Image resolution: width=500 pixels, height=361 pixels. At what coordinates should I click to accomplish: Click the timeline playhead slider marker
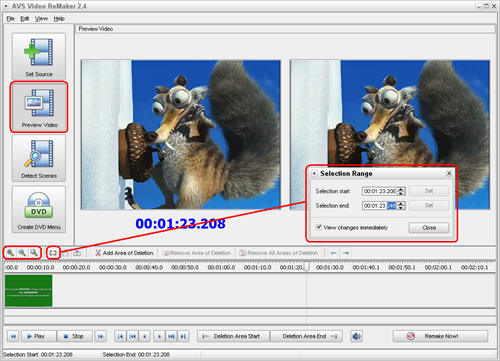(307, 267)
